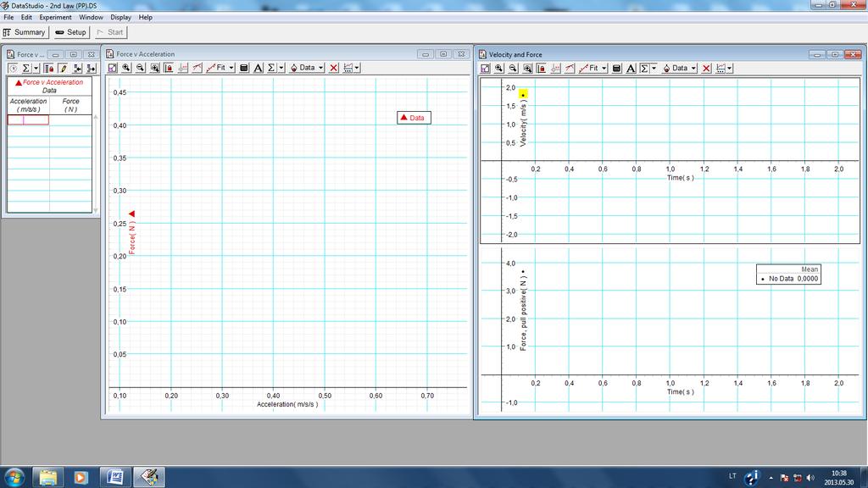Toggle statistics sigma in Velocity and Force graph
868x488 pixels.
coord(644,68)
